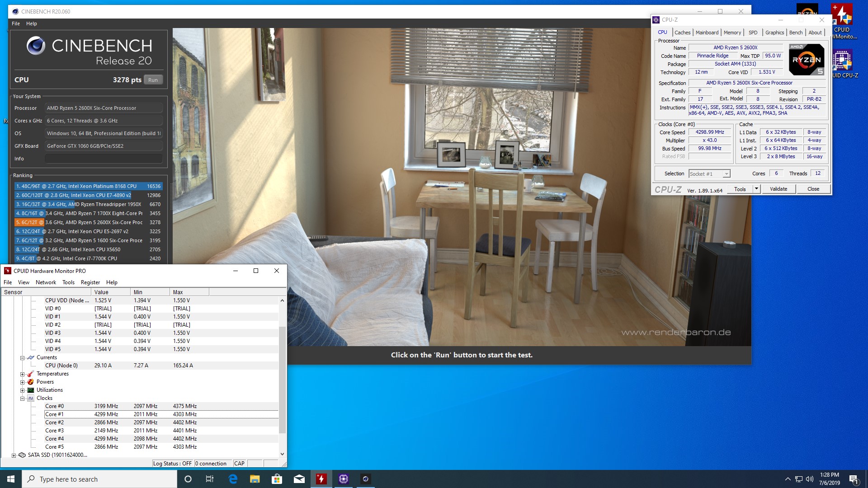This screenshot has height=488, width=868.
Task: Select the Core #1 clock row
Action: pos(161,414)
